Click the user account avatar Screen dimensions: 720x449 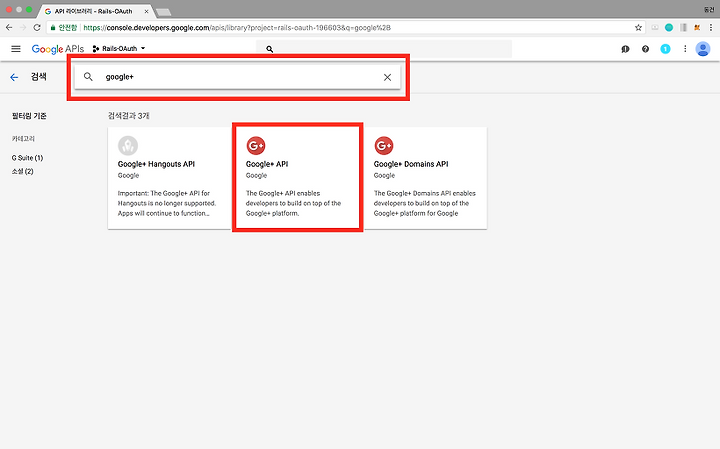(x=703, y=49)
